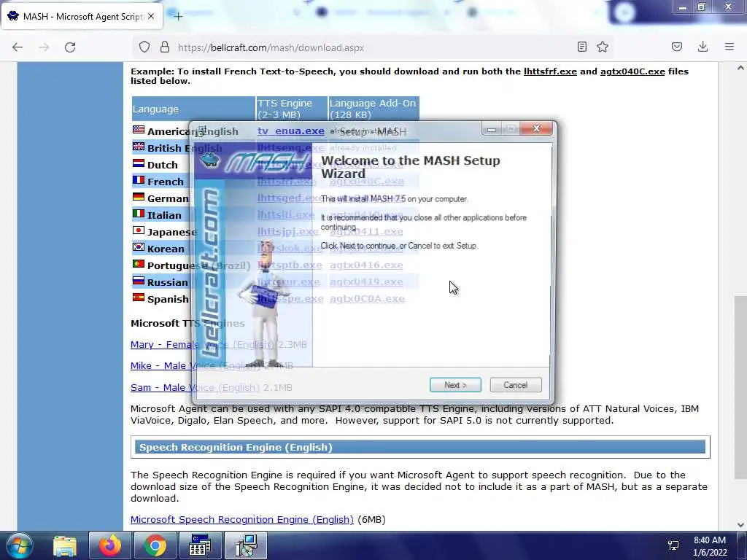Open a new browser tab
The height and width of the screenshot is (560, 747).
point(178,17)
